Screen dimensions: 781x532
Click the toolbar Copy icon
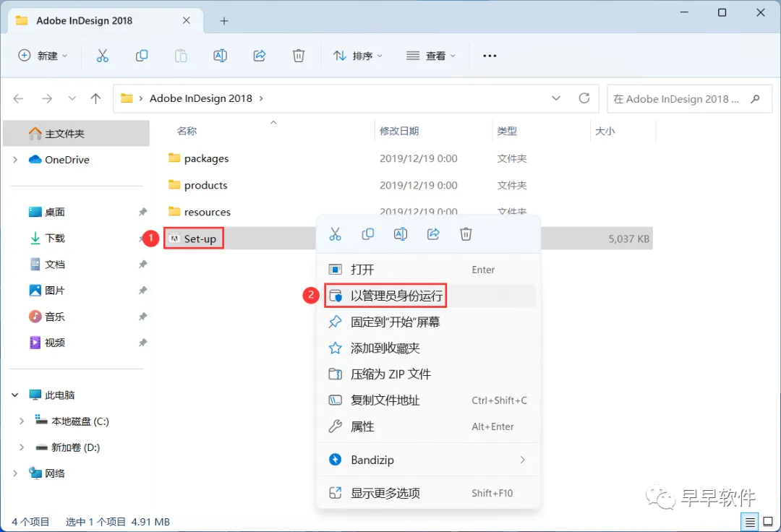142,56
